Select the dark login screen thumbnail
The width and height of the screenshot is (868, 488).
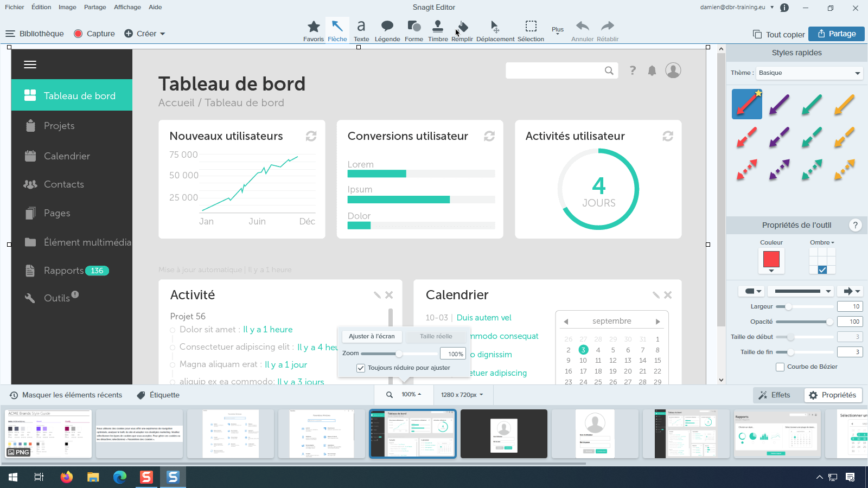504,434
